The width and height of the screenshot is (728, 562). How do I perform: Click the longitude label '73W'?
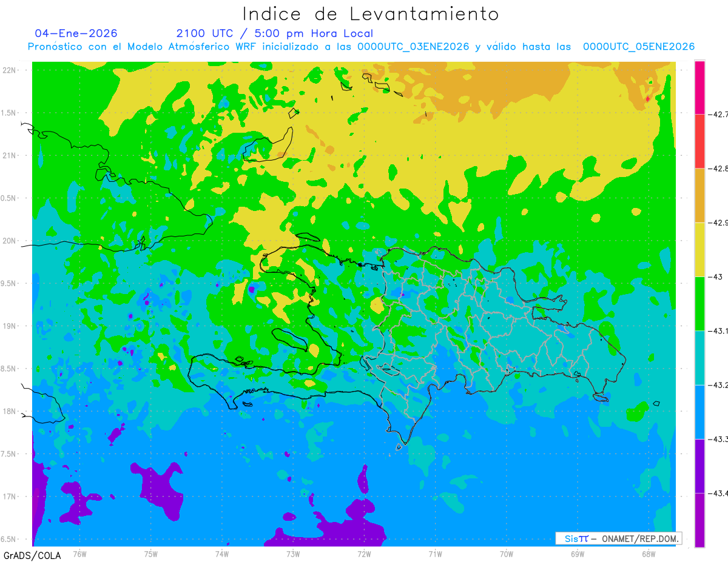pos(293,554)
